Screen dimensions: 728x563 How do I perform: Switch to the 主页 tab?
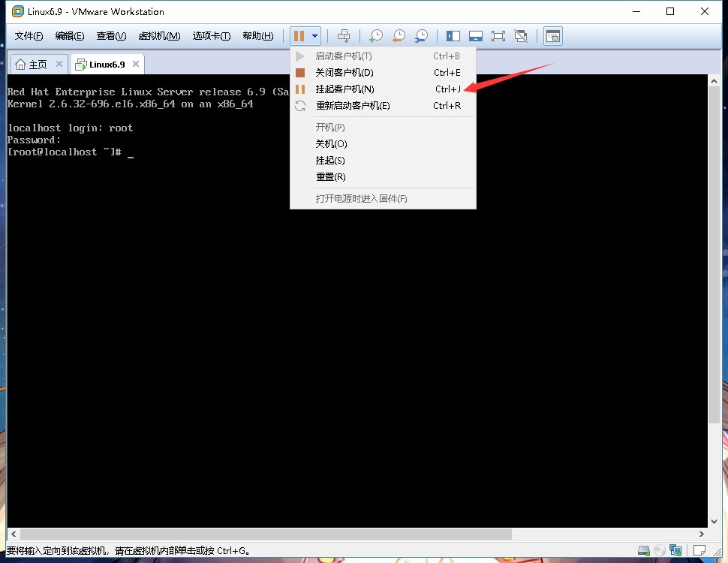38,65
